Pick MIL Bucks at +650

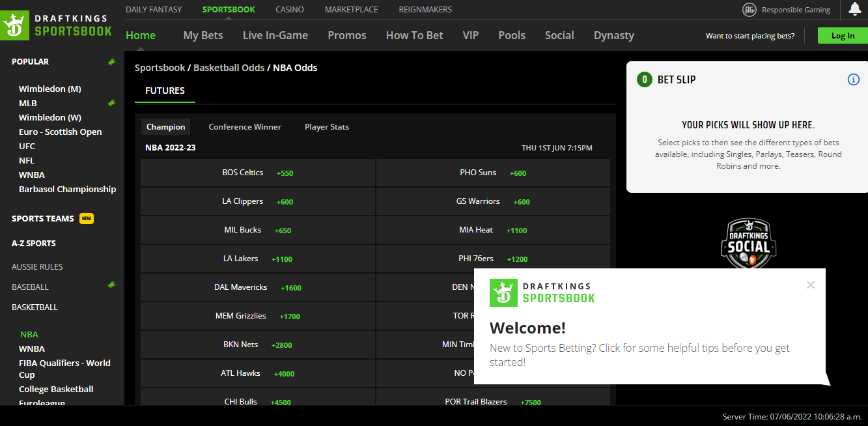(258, 231)
